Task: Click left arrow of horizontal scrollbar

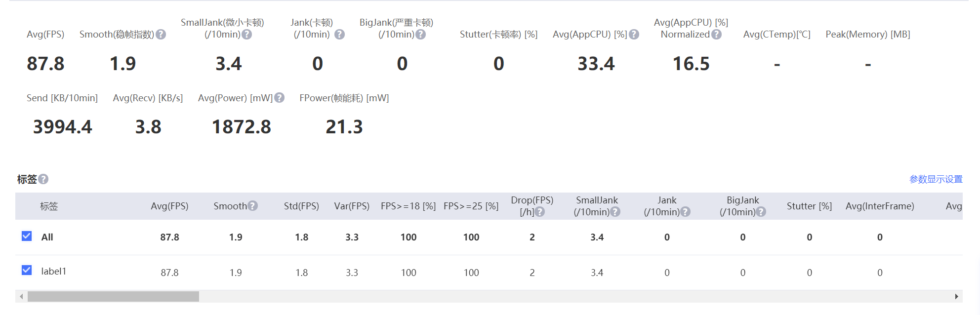Action: tap(21, 297)
